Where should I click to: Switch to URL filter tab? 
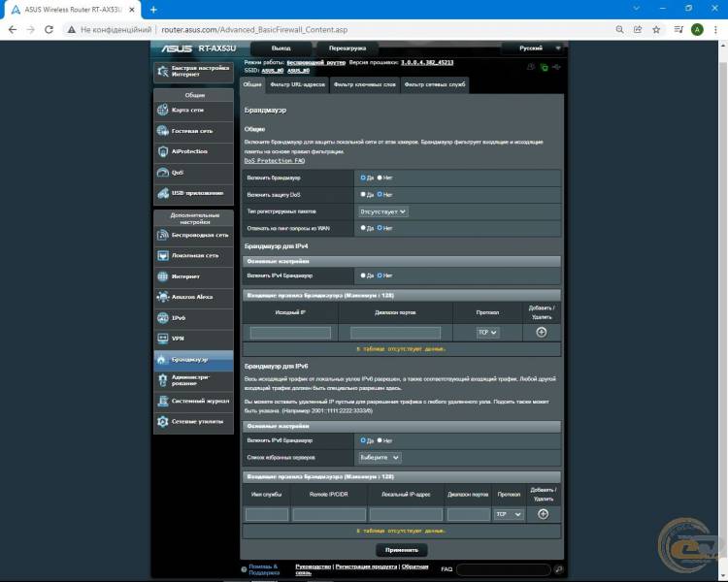point(298,85)
